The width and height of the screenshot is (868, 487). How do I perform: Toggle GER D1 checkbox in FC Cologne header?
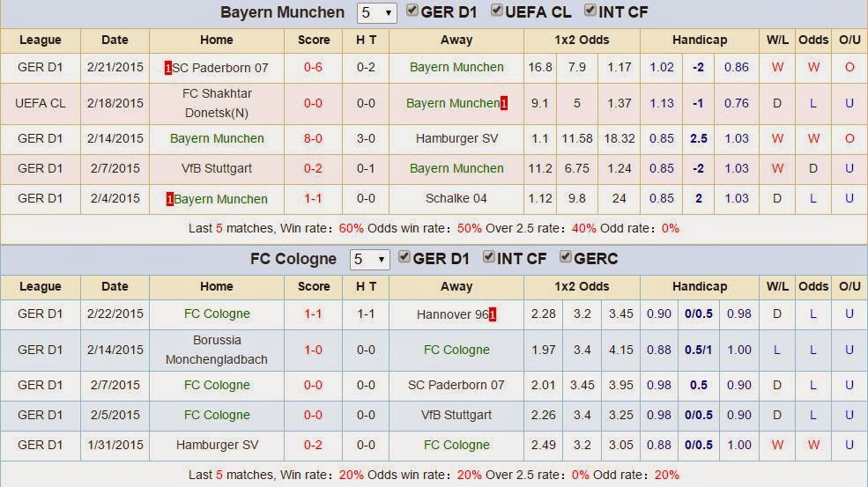pos(404,258)
